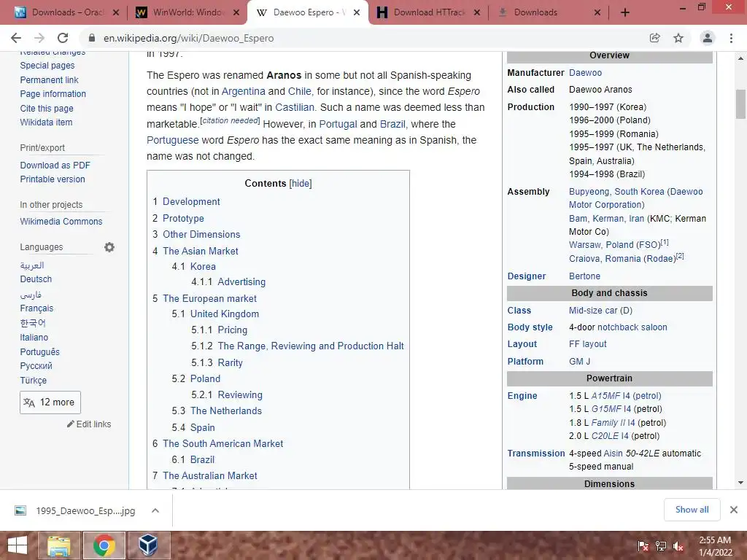The width and height of the screenshot is (747, 560).
Task: Open the Wikimedia Commons link
Action: pos(61,222)
